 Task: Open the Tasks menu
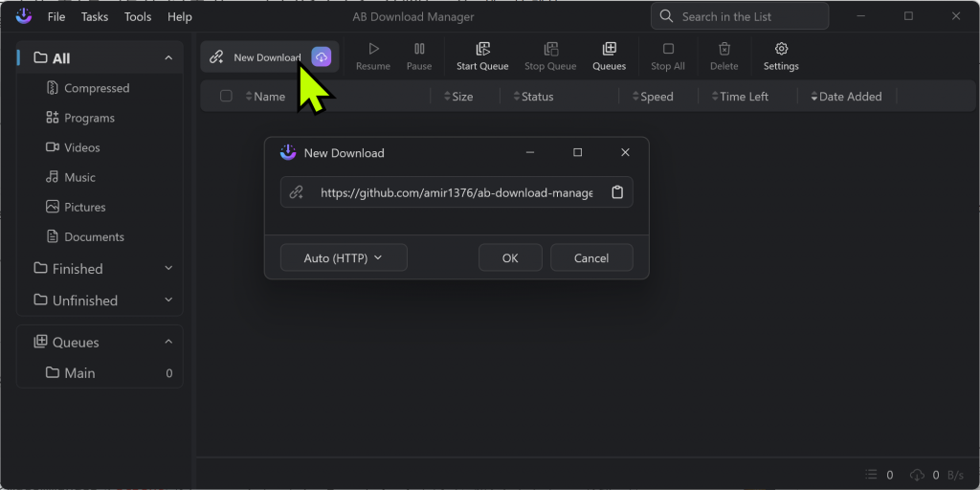point(95,17)
